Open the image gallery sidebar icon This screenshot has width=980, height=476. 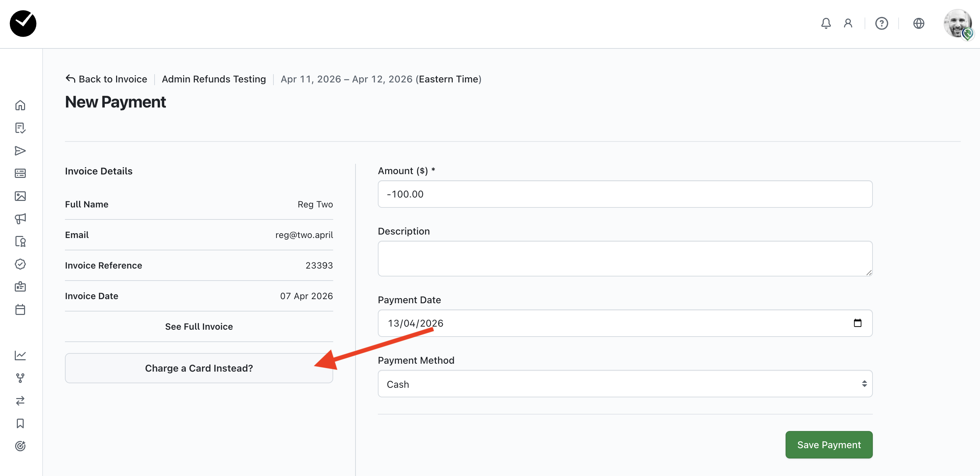pyautogui.click(x=20, y=196)
